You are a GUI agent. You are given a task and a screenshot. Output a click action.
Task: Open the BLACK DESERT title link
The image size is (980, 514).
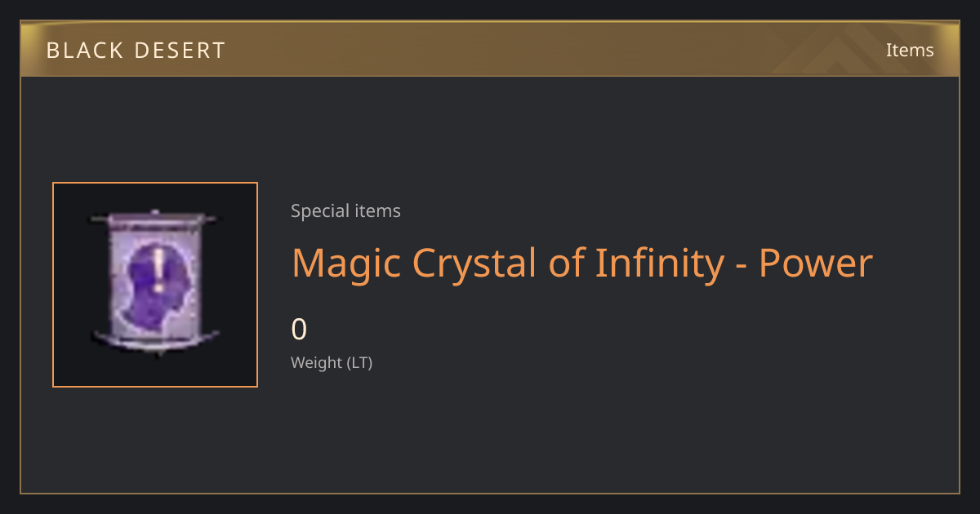pos(136,51)
